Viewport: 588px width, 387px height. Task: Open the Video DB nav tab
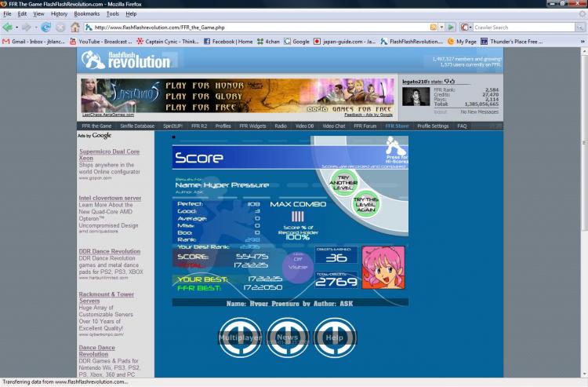click(x=304, y=126)
